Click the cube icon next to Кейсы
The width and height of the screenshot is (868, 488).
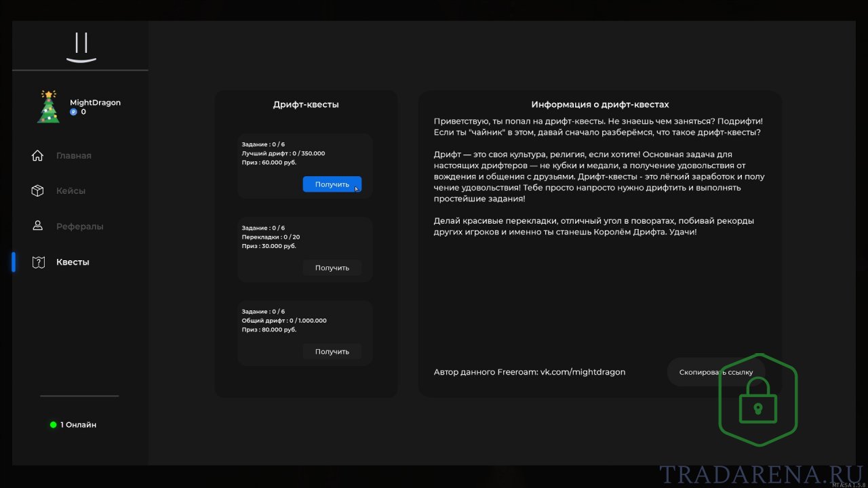point(38,190)
